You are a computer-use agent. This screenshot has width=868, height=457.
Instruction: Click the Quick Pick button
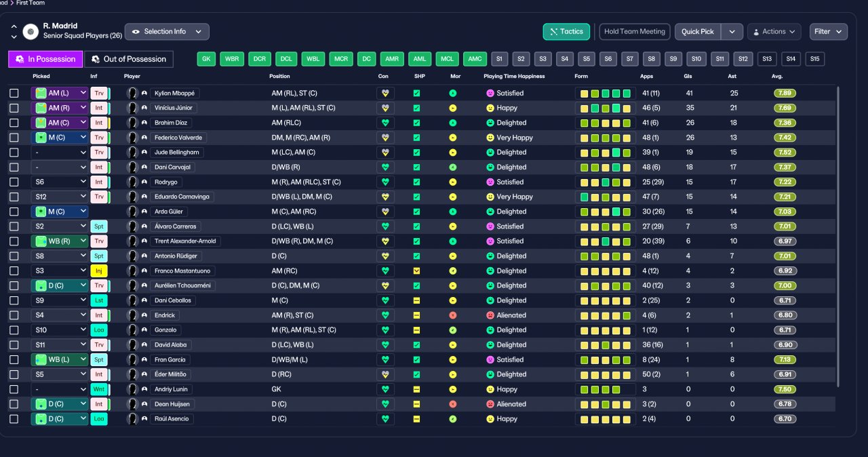click(698, 32)
